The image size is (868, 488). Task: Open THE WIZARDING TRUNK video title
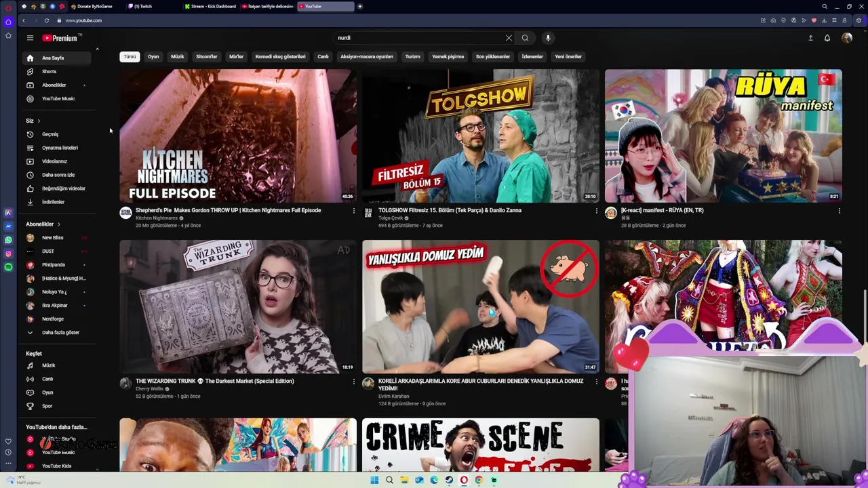click(x=214, y=381)
